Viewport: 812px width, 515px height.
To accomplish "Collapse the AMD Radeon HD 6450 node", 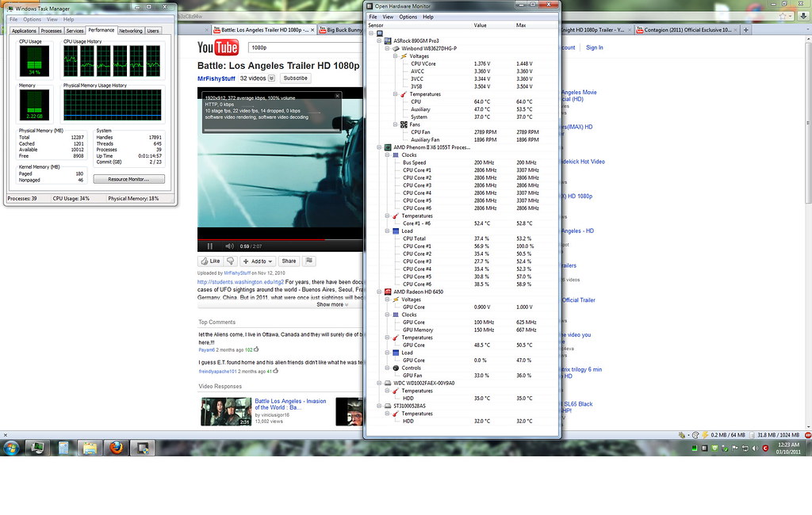I will (x=379, y=292).
